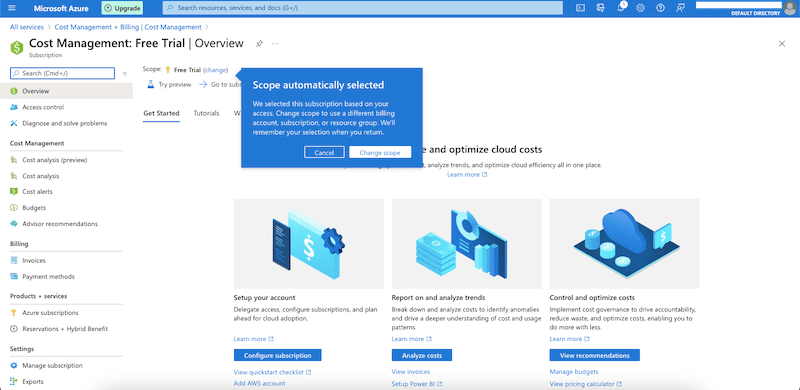Click Microsoft Azure home logo text
The image size is (800, 390).
tap(61, 8)
